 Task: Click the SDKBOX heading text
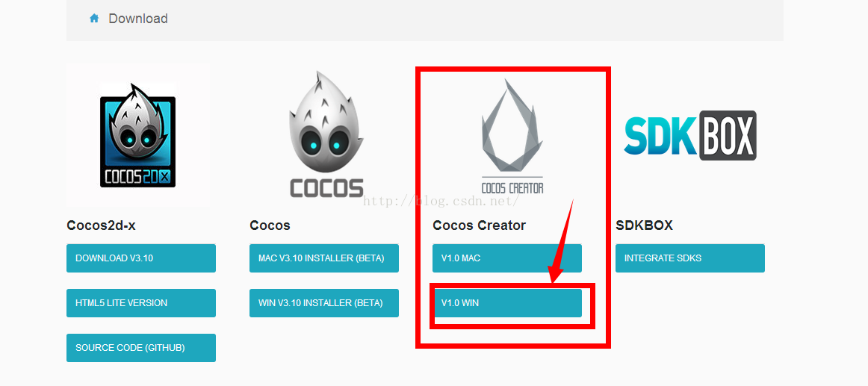point(644,225)
